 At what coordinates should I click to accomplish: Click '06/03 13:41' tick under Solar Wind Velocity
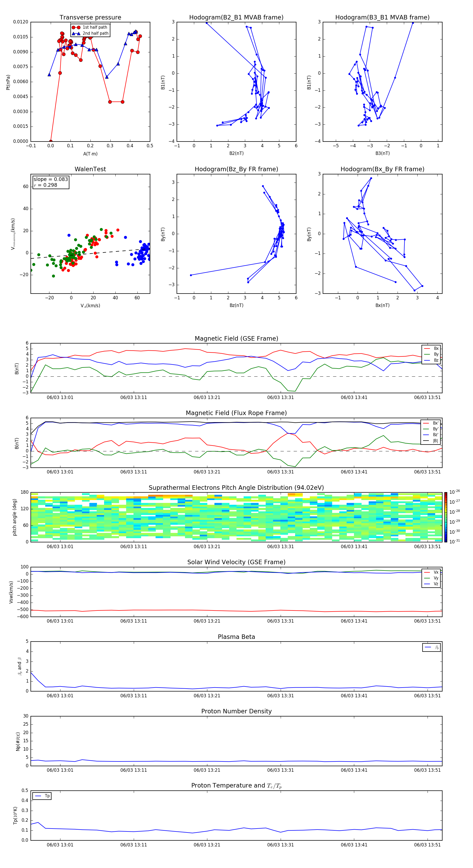click(354, 621)
